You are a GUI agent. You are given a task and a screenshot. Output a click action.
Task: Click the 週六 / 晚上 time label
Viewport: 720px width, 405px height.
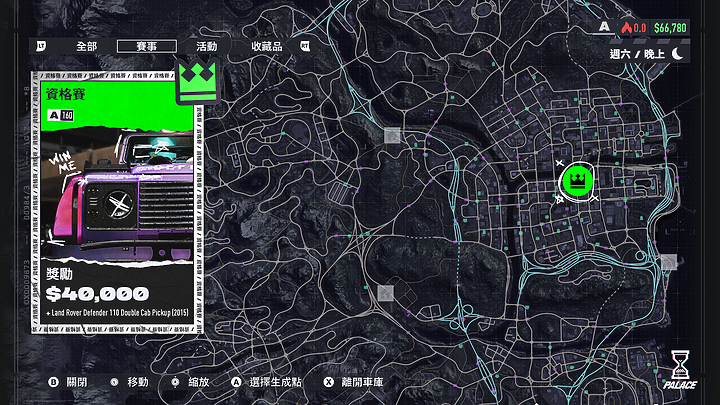coord(637,54)
